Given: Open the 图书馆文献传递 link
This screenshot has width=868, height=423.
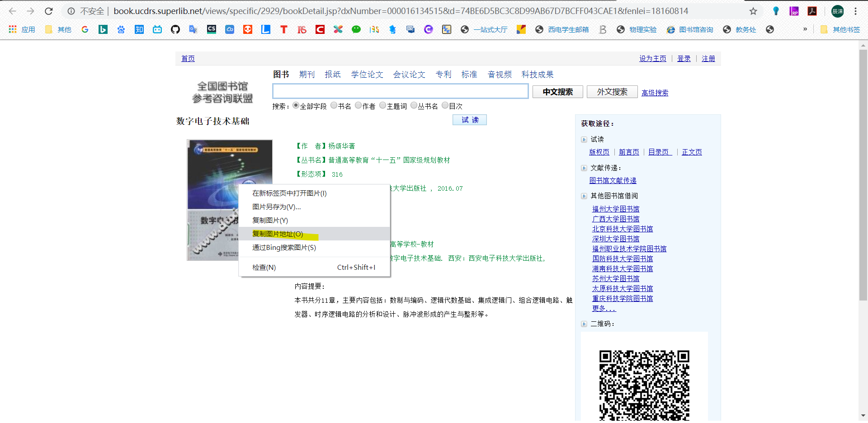Looking at the screenshot, I should [x=613, y=180].
